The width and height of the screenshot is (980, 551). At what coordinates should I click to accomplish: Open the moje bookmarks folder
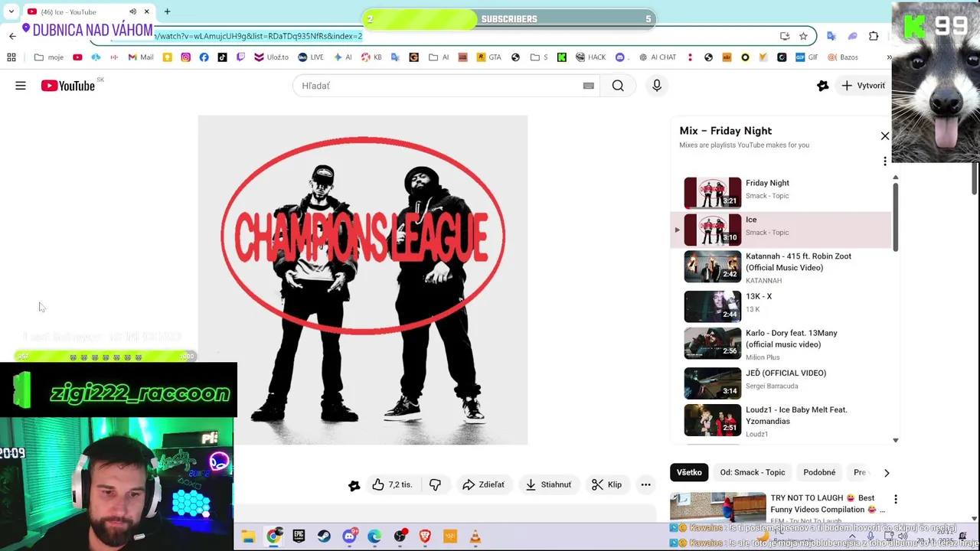point(49,57)
